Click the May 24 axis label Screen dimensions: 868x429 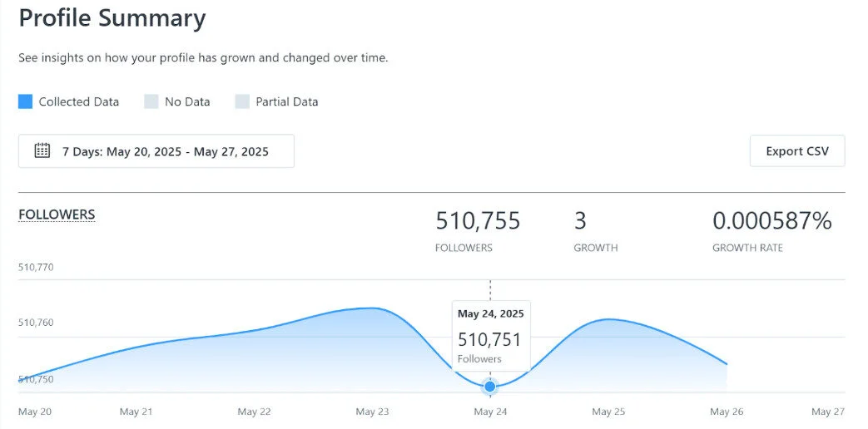pyautogui.click(x=490, y=412)
